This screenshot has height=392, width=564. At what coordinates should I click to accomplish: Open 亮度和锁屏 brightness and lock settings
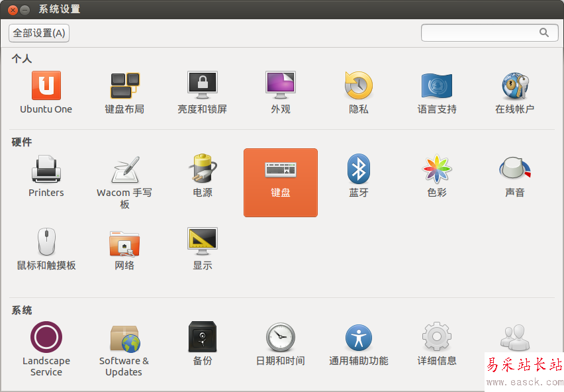[202, 93]
